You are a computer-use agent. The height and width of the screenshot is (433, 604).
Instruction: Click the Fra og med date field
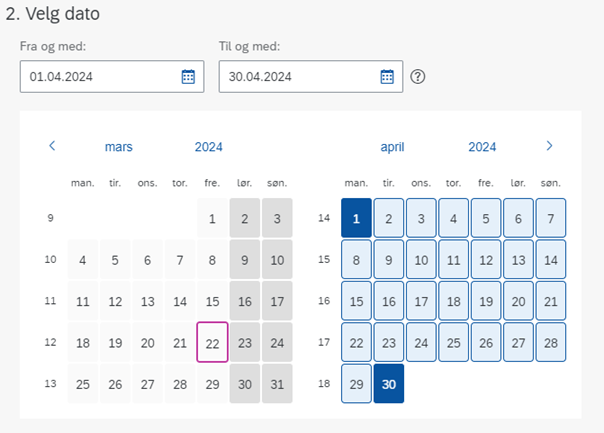click(112, 76)
